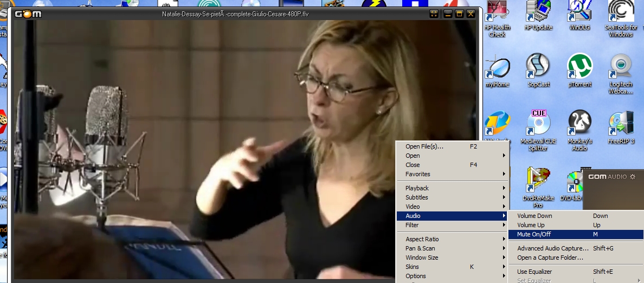The image size is (644, 283).
Task: Select the WinDLG desktop shortcut
Action: [579, 16]
